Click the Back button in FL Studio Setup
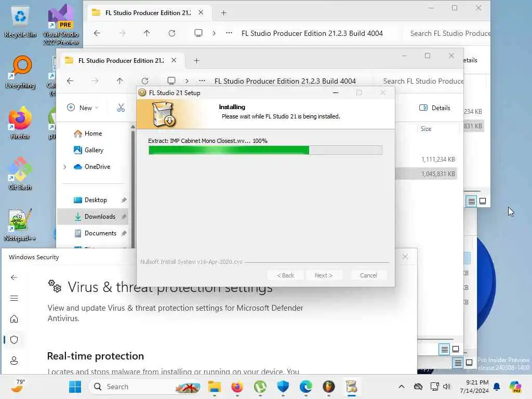 285,275
